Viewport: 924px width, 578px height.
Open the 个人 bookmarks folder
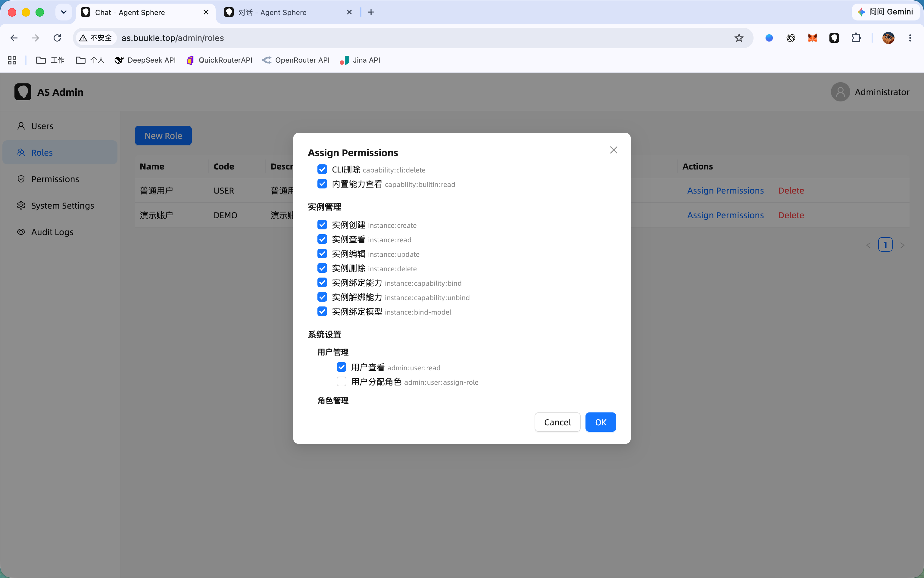(x=90, y=60)
